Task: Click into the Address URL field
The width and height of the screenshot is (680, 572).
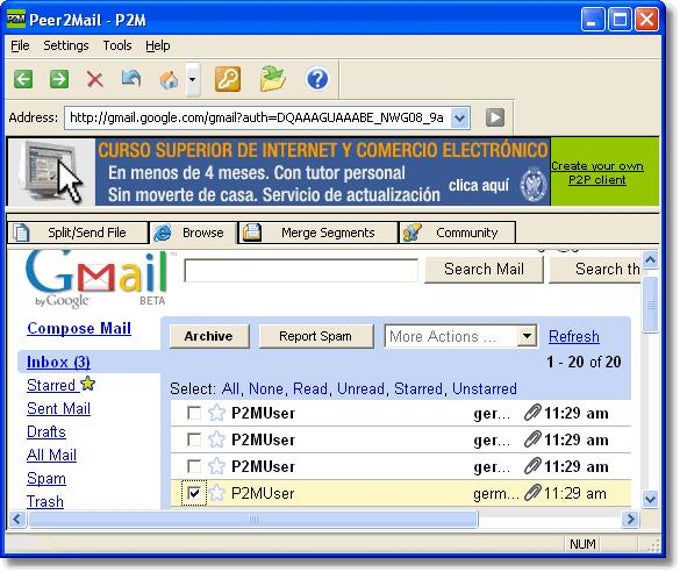Action: 258,118
